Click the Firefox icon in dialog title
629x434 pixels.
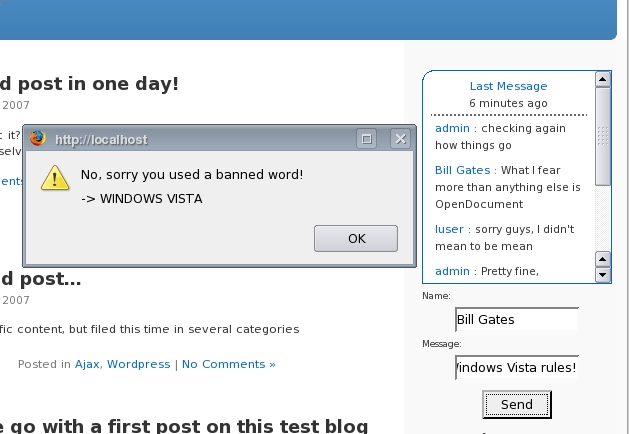coord(39,139)
